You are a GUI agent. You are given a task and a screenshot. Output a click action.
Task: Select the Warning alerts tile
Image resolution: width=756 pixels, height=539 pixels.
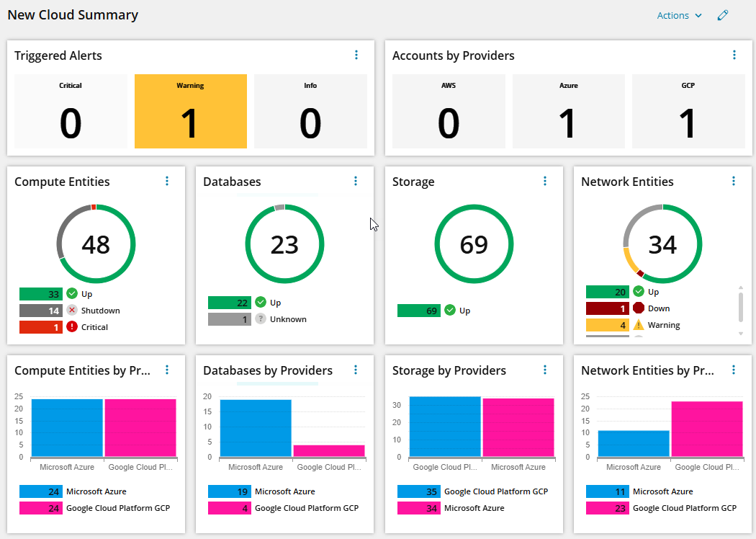pos(190,111)
